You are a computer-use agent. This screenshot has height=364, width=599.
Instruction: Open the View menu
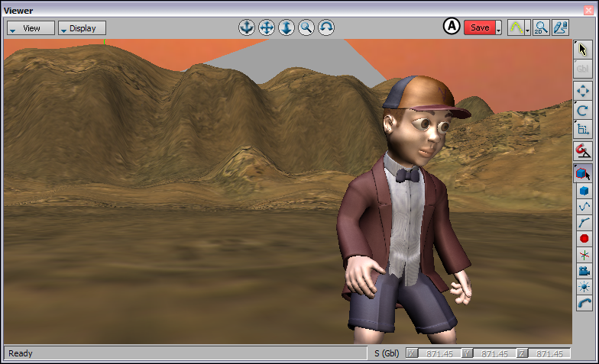[31, 28]
